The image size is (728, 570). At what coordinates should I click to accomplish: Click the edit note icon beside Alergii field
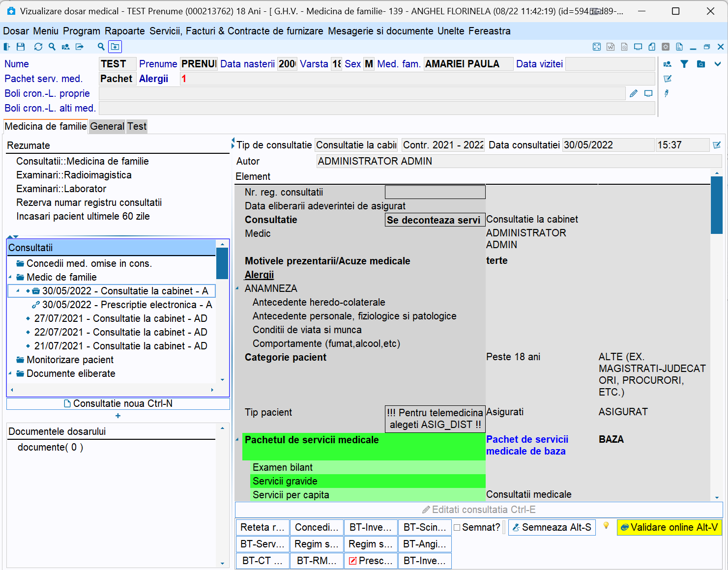(x=668, y=79)
